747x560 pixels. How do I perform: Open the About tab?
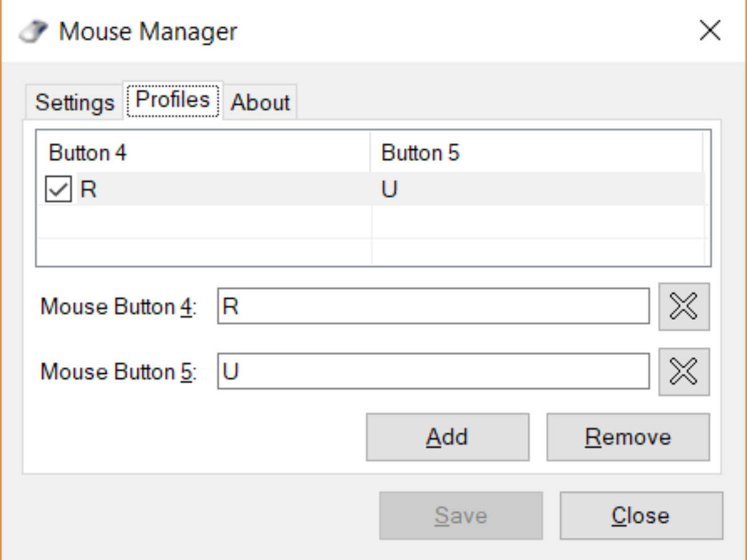tap(260, 102)
